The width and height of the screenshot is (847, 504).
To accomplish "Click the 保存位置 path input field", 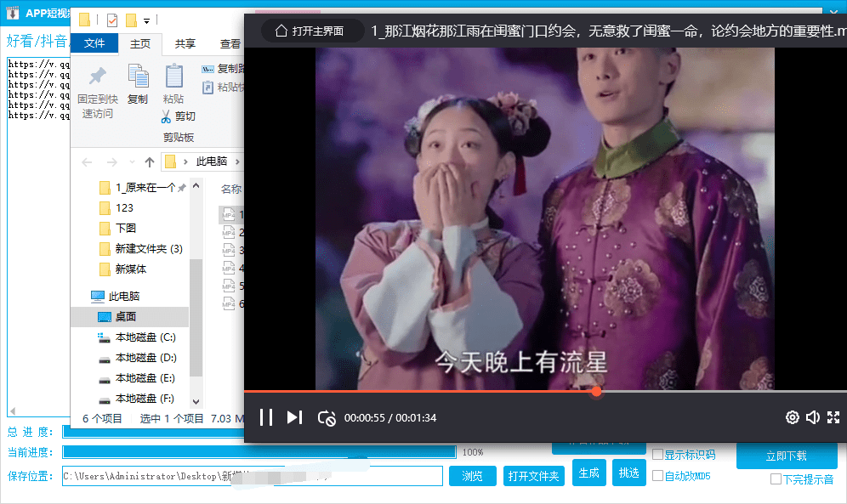I will point(253,476).
